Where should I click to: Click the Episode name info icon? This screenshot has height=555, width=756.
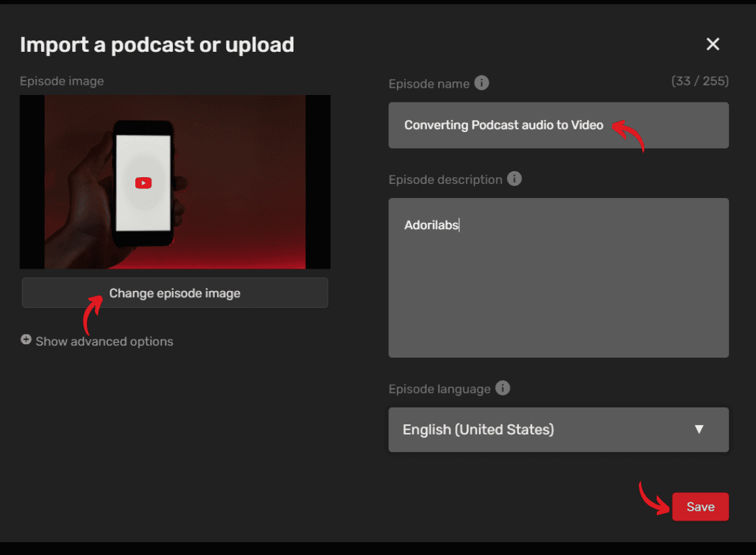[x=481, y=83]
